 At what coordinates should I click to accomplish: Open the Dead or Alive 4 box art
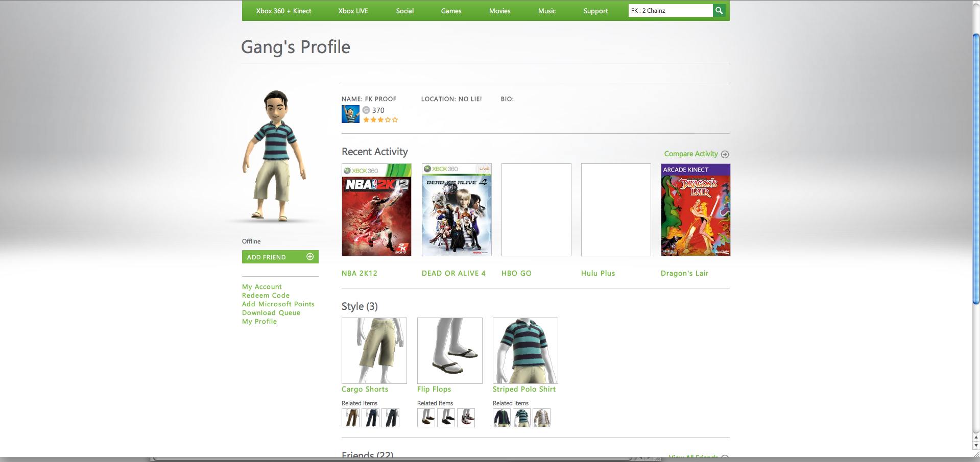[457, 210]
